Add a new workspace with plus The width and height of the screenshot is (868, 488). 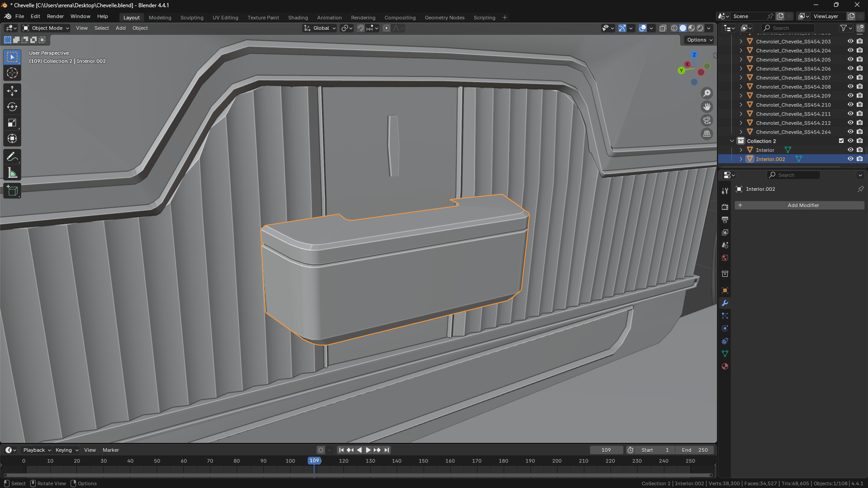[505, 18]
